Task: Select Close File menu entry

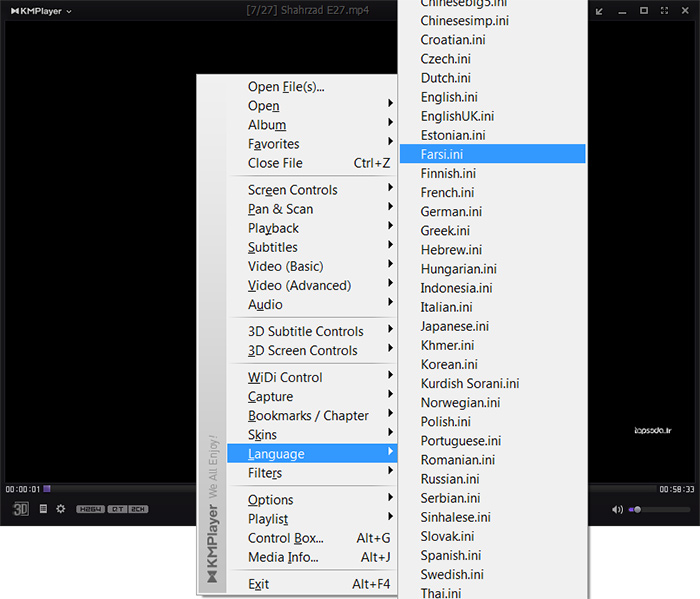Action: pyautogui.click(x=312, y=163)
